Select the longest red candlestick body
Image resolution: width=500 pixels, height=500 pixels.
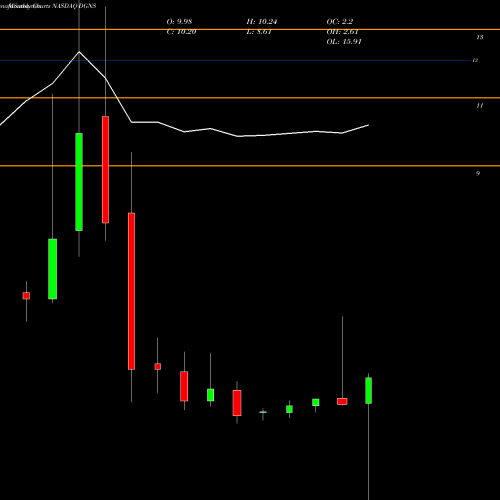[x=131, y=291]
